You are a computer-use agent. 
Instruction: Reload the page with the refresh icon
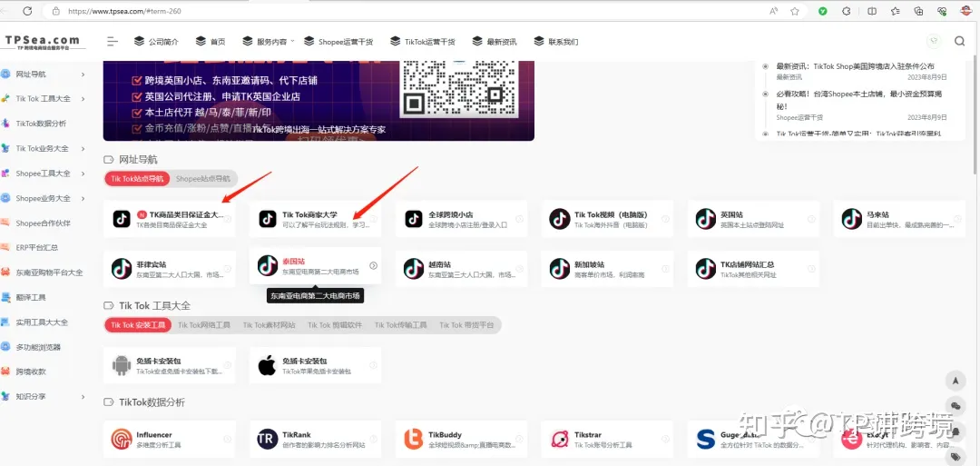(27, 11)
